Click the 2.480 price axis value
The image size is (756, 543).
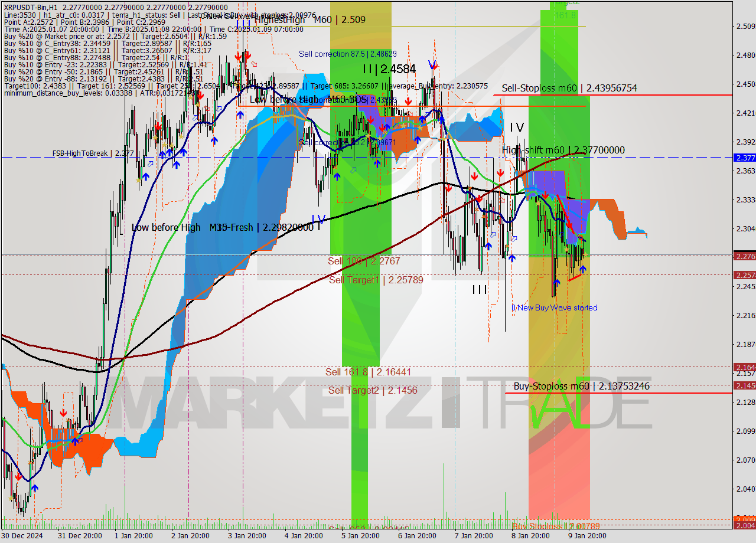click(745, 55)
